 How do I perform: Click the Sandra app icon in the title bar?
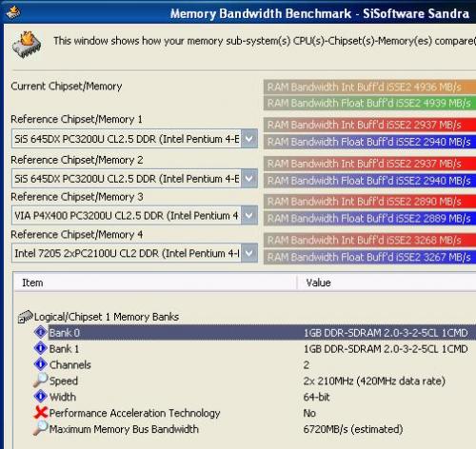(x=13, y=12)
